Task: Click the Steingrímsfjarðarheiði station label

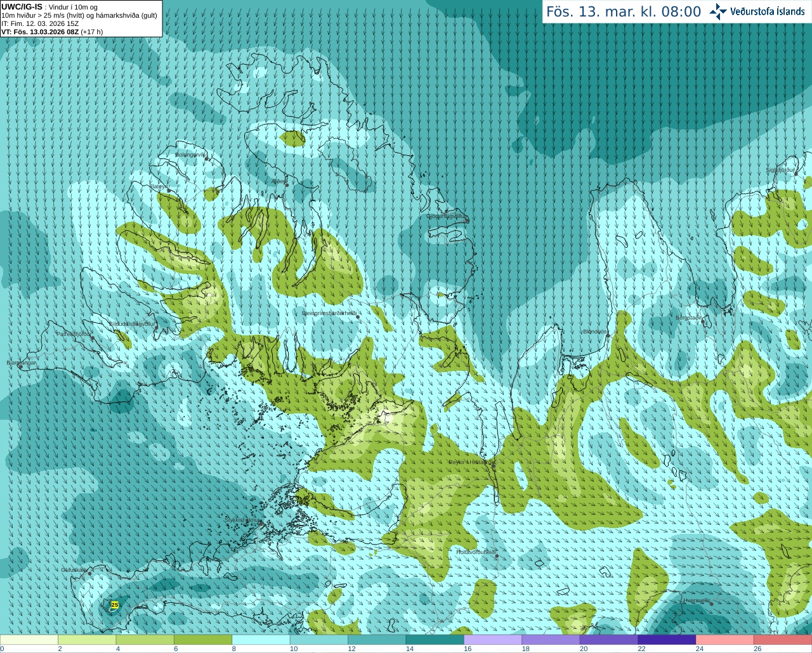Action: [x=329, y=313]
